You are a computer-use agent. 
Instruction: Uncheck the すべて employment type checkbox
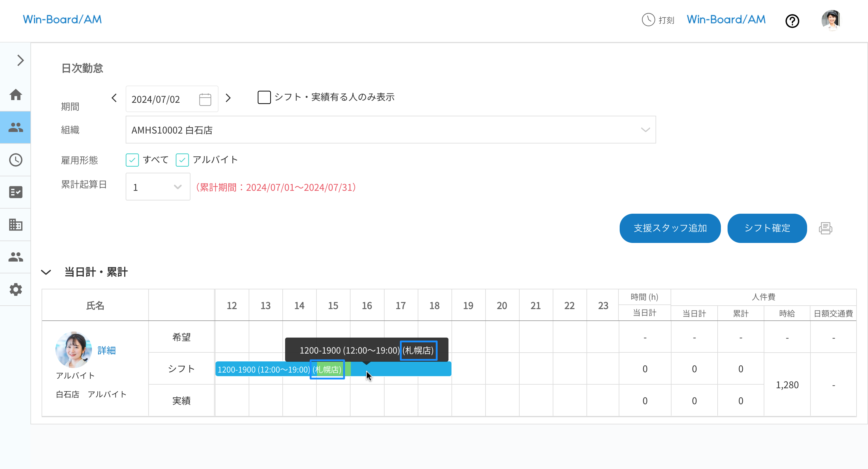[x=132, y=160]
